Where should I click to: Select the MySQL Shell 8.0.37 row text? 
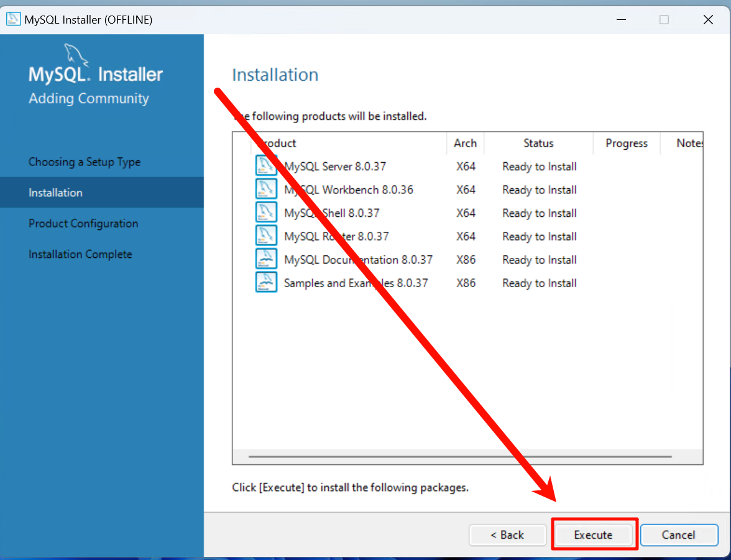[x=331, y=213]
